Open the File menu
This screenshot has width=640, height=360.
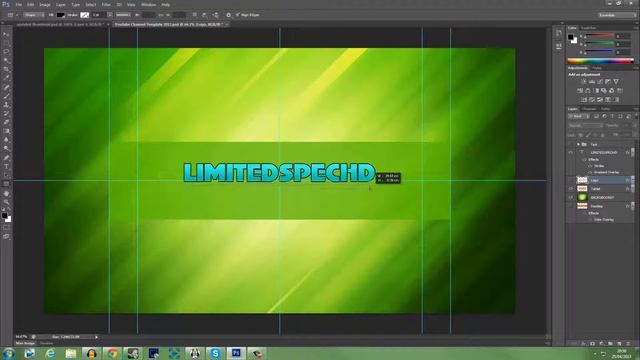coord(18,4)
